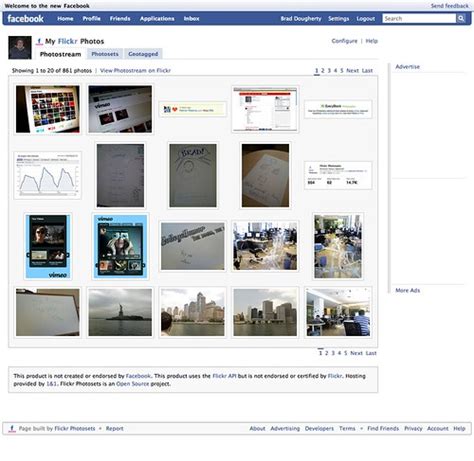Open the red-header website screenshot thumbnail

pyautogui.click(x=265, y=109)
